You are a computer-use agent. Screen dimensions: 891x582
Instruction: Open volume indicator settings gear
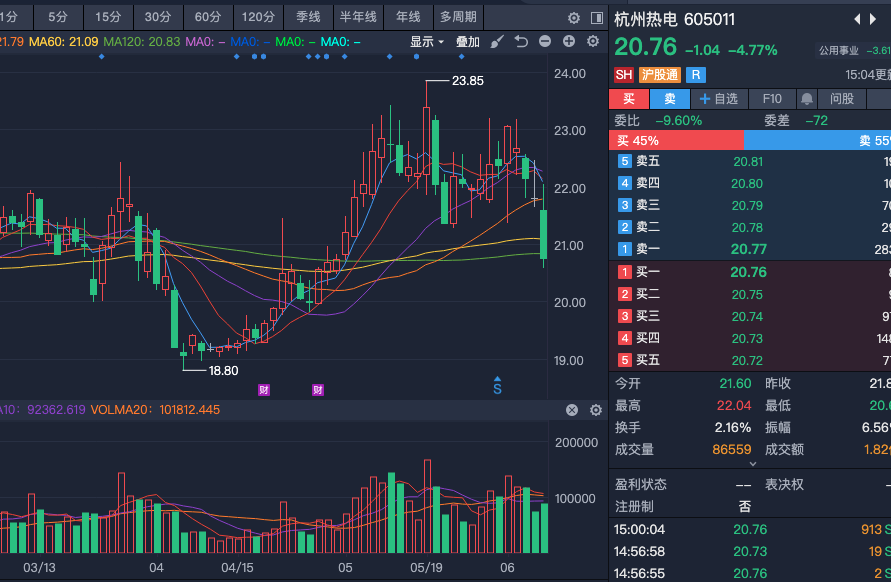click(x=596, y=410)
